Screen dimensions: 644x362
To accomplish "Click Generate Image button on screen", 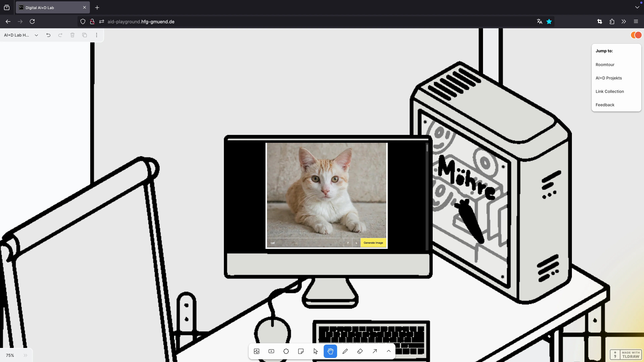I will click(373, 242).
